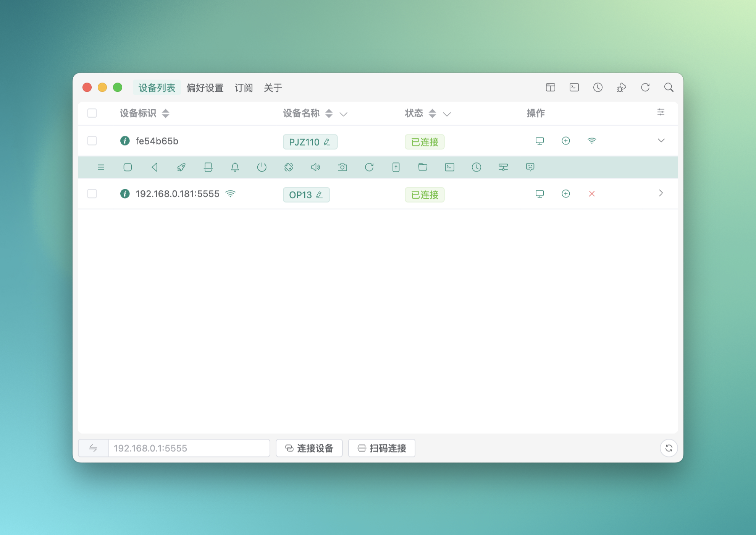
Task: Check the checkbox next to fe54b65b
Action: 92,141
